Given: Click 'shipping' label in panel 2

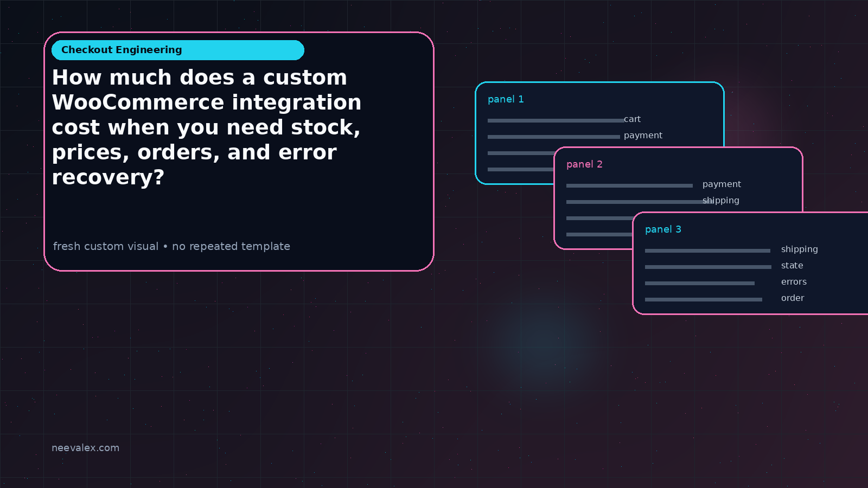Looking at the screenshot, I should 720,201.
